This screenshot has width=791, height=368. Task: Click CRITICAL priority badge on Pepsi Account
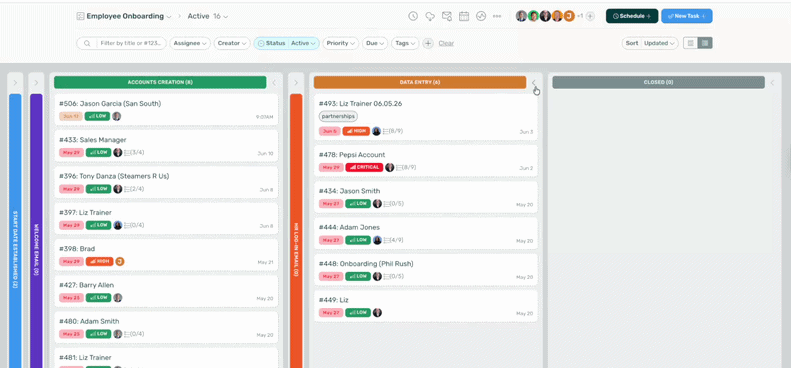tap(364, 168)
